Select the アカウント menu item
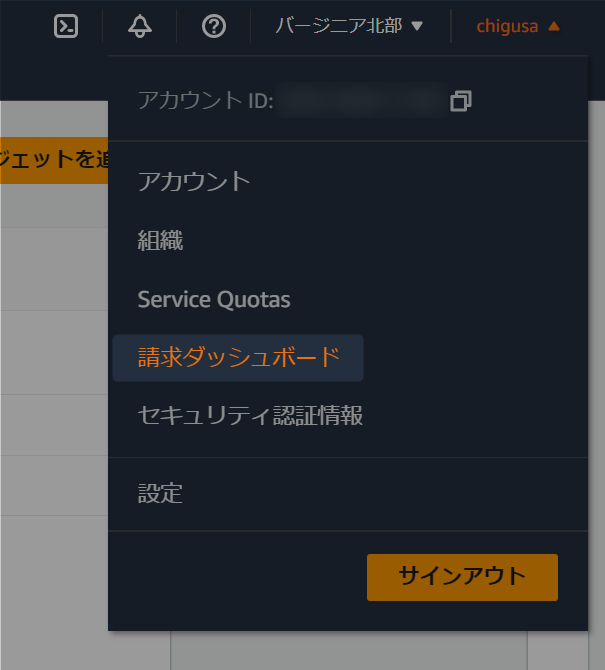605x670 pixels. click(194, 181)
